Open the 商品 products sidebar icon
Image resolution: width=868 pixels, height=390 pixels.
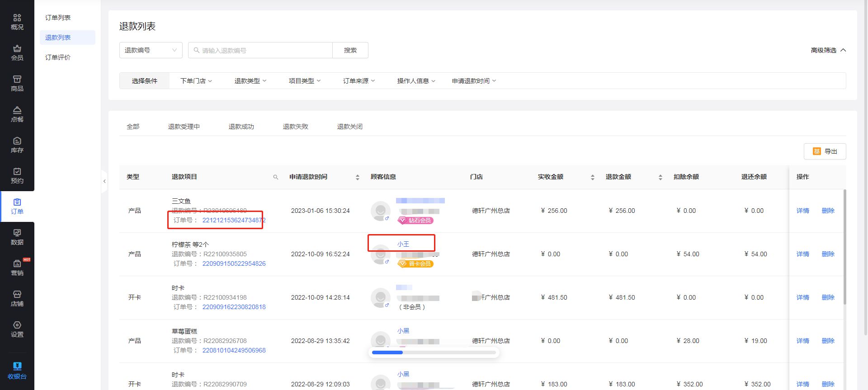pyautogui.click(x=17, y=83)
